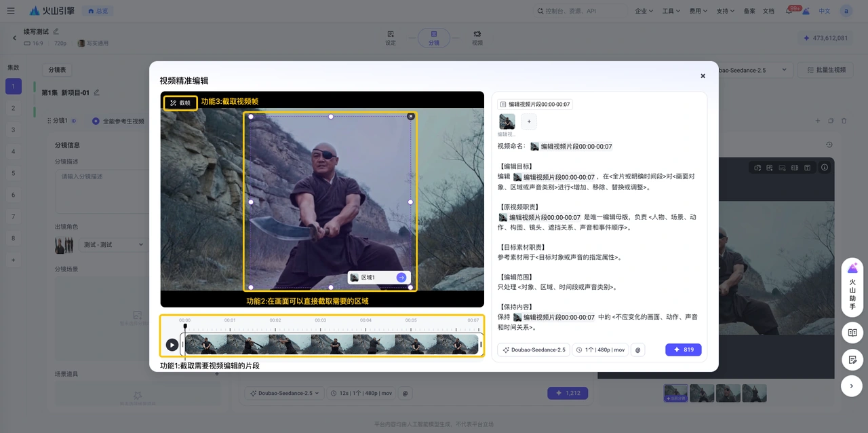868x433 pixels.
Task: Edit the 第1集 新项目-01 title
Action: pos(96,92)
